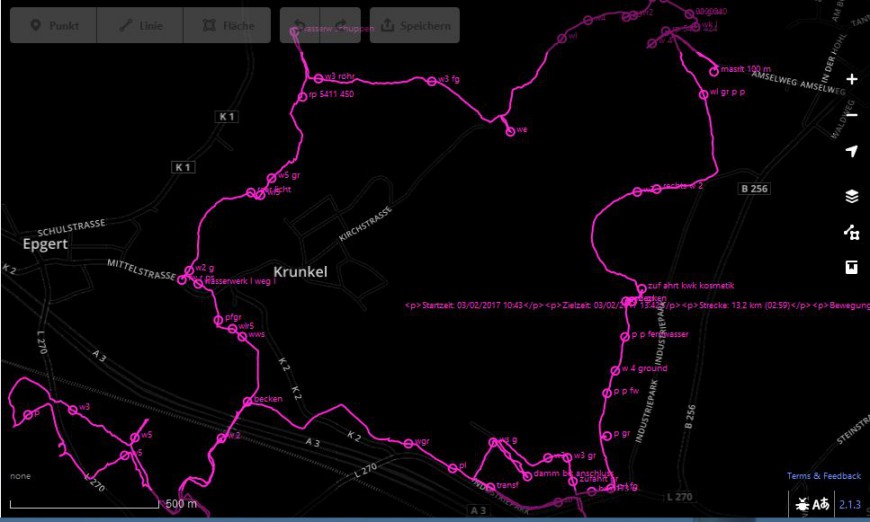Click the '500 m' scale bar label
The width and height of the screenshot is (870, 522).
(181, 504)
